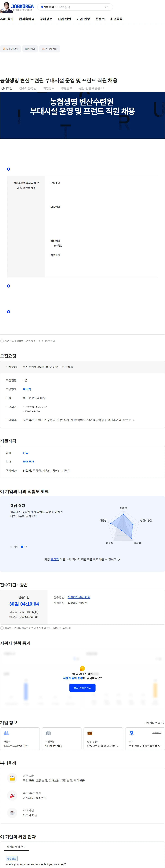Open the 신입·인턴 menu
165x868 pixels.
[64, 19]
